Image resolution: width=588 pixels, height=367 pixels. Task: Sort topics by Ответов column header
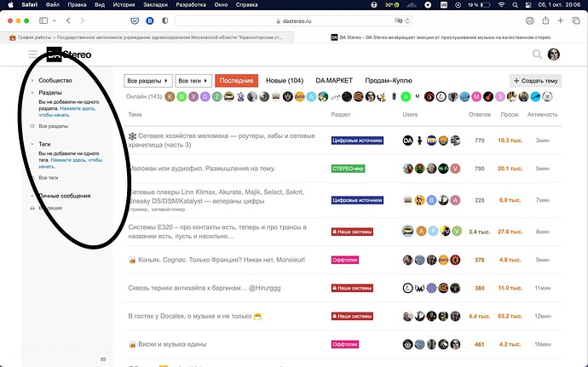tap(480, 114)
